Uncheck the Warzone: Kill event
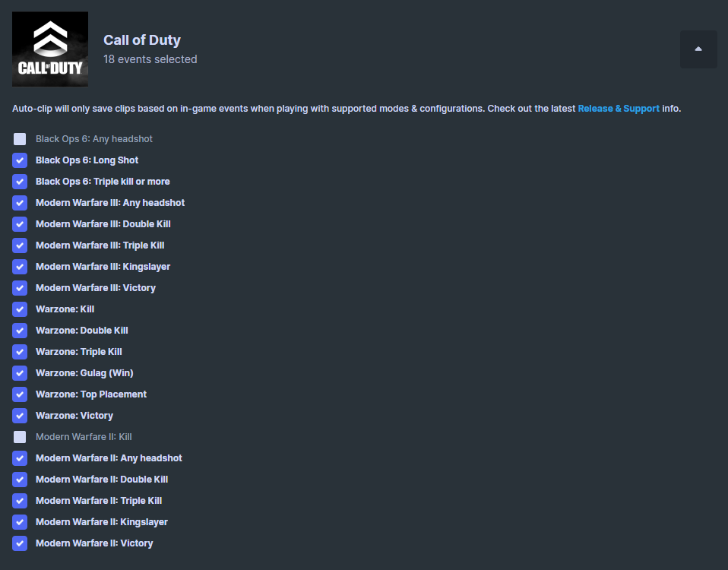Image resolution: width=728 pixels, height=570 pixels. click(x=20, y=309)
